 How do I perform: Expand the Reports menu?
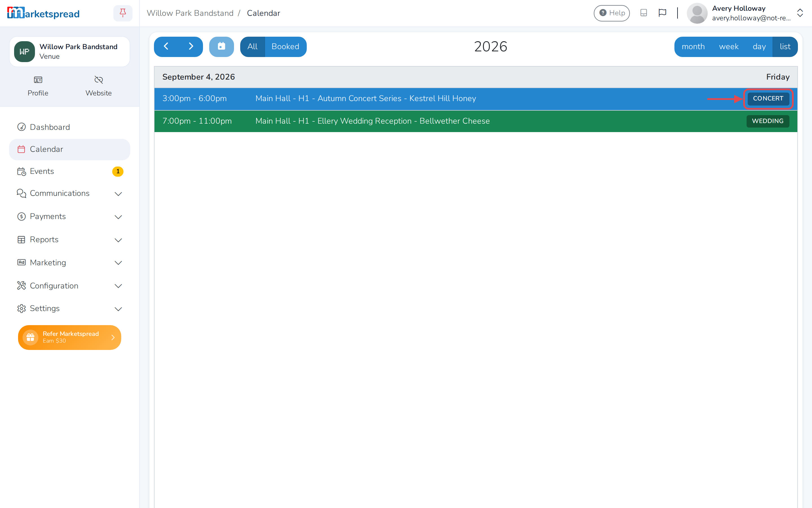69,240
